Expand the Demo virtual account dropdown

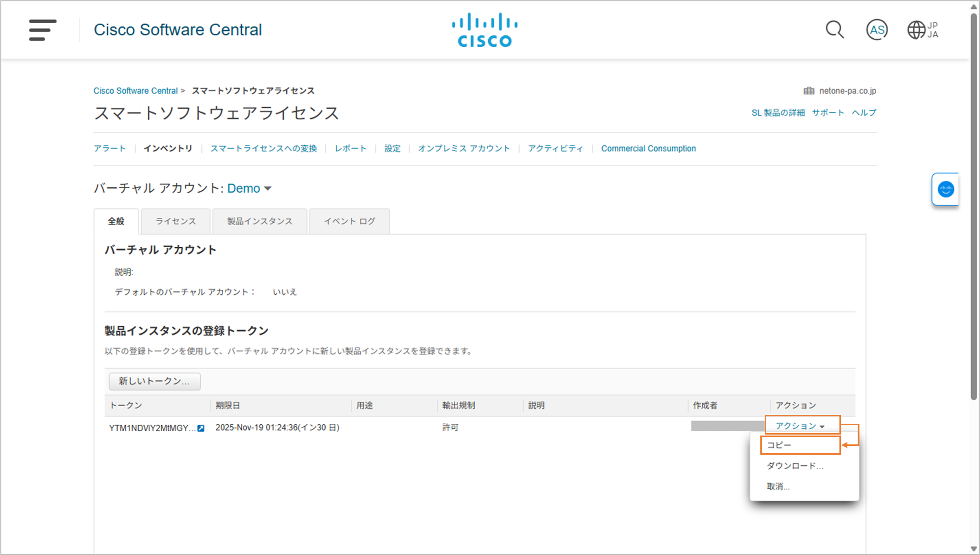coord(249,188)
